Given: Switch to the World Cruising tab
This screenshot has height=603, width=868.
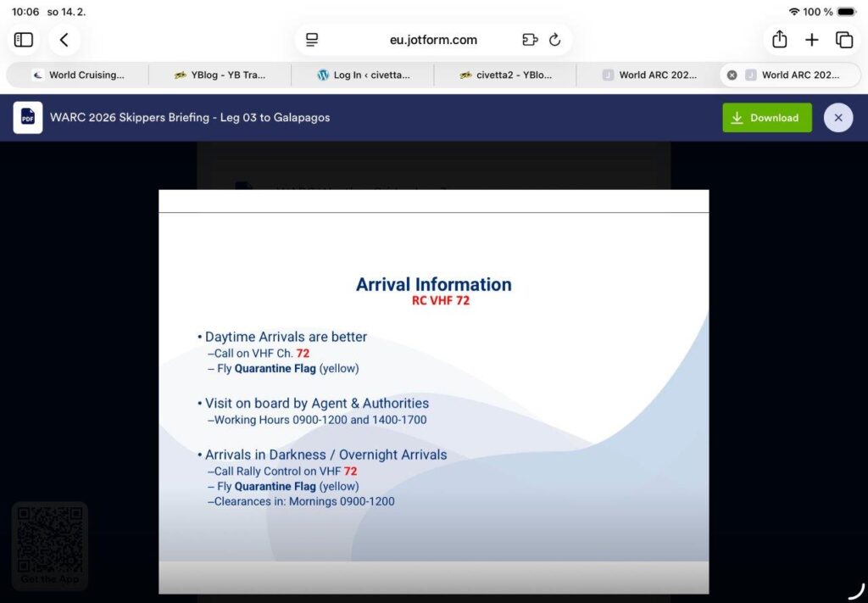Looking at the screenshot, I should 78,75.
